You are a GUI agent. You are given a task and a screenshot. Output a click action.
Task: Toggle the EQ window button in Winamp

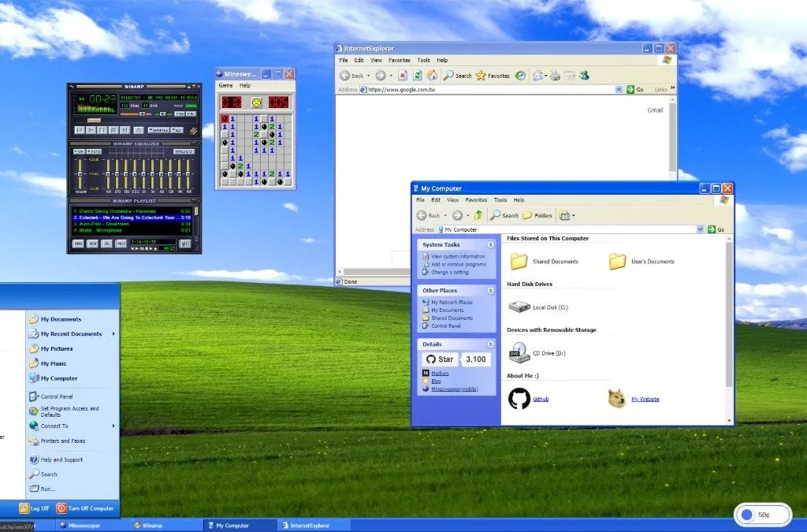pyautogui.click(x=180, y=113)
